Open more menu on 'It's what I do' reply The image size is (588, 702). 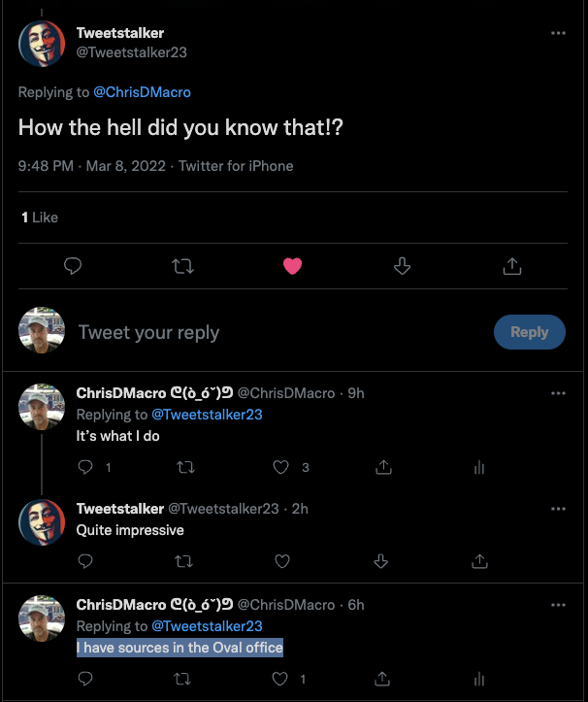point(558,393)
